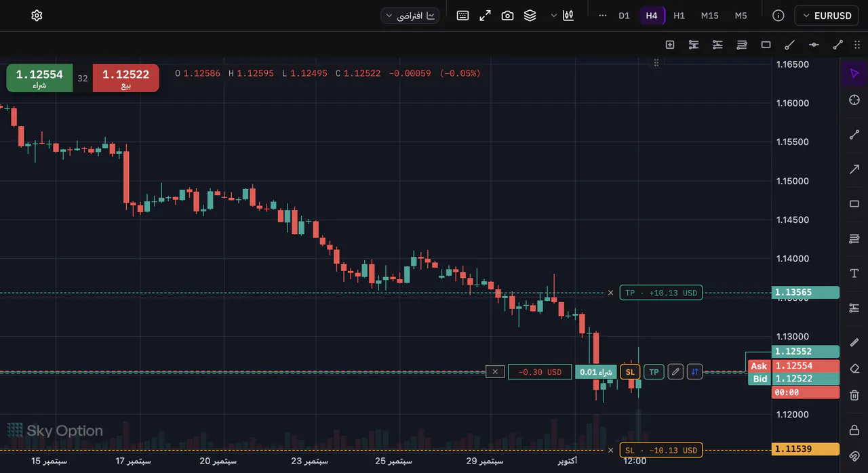Open the symbol info icon
The width and height of the screenshot is (868, 473).
[778, 16]
